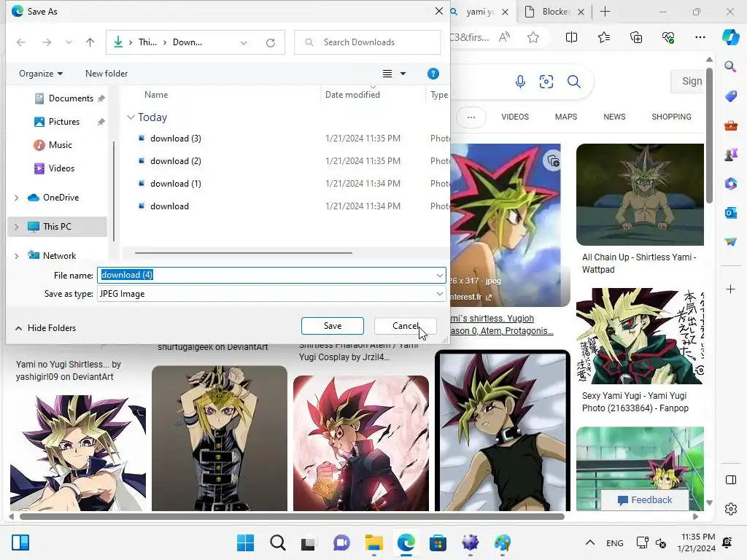Click the Search Downloads field
The height and width of the screenshot is (560, 747).
point(368,42)
